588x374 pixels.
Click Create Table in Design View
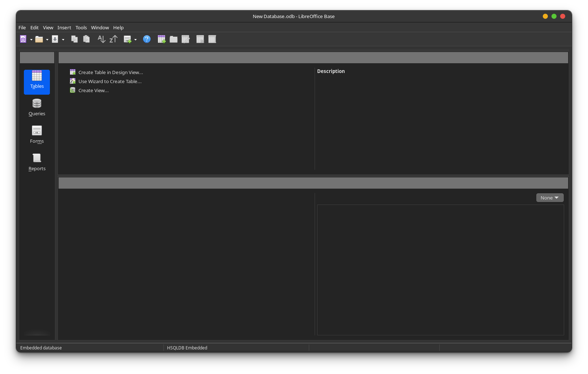pyautogui.click(x=110, y=72)
